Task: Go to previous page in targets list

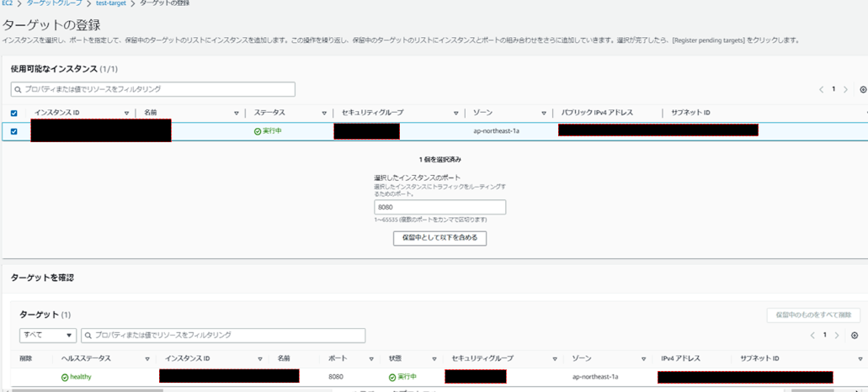Action: point(812,336)
